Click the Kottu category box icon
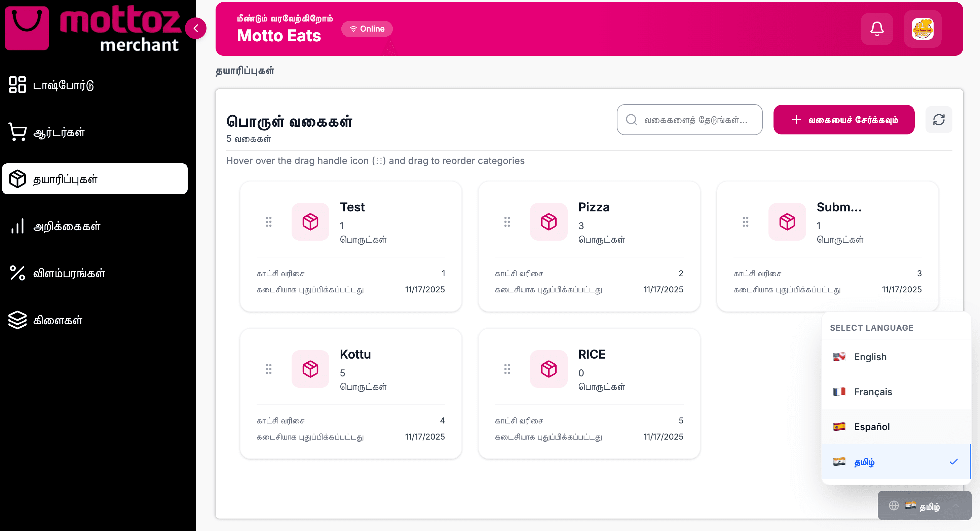Screen dimensions: 980x531 (x=310, y=369)
